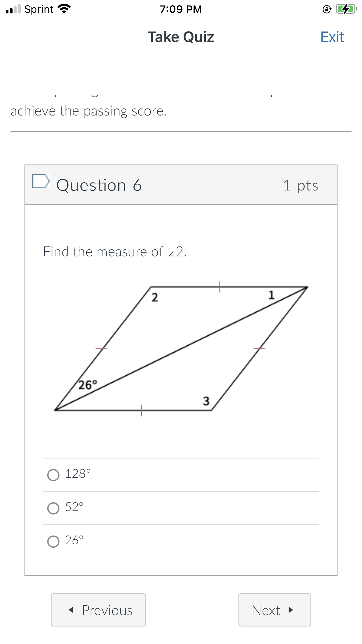Advance to next question with Next

274,610
